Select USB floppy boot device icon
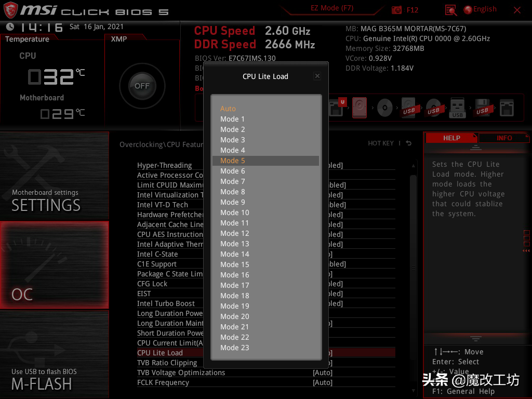Viewport: 532px width, 399px height. pos(482,108)
